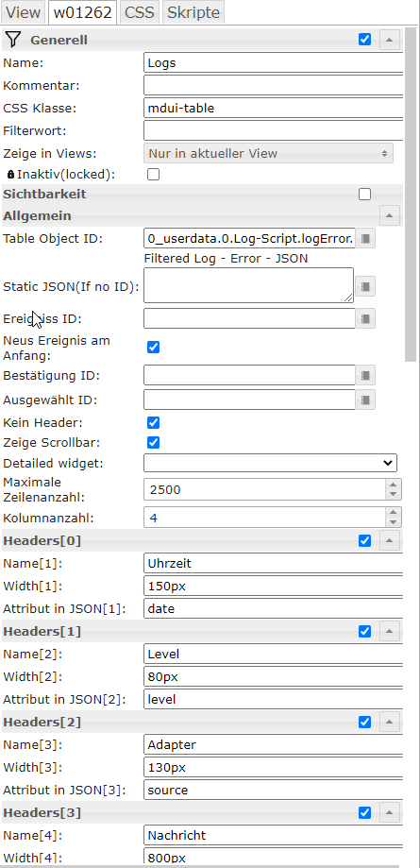
Task: Open object picker for Ereigniss ID
Action: [x=365, y=318]
